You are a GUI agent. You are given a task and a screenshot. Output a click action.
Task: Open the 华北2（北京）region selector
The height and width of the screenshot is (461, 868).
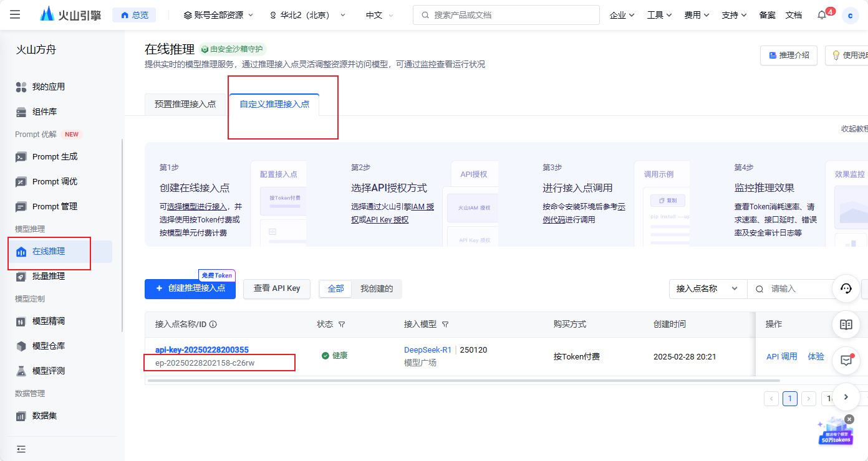click(x=307, y=15)
